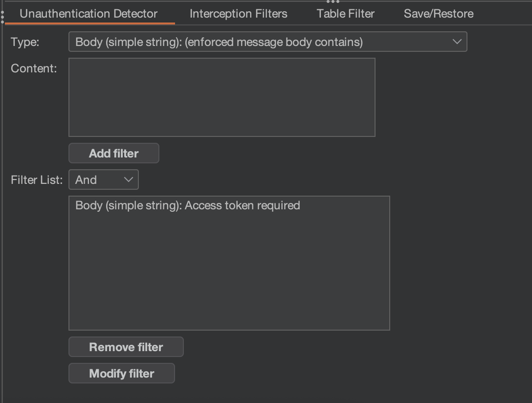This screenshot has height=403, width=532.
Task: Click the Content field label
Action: coord(33,68)
